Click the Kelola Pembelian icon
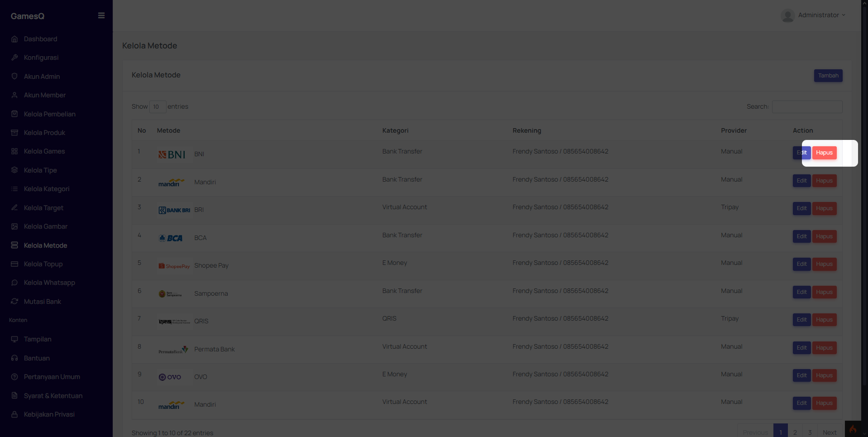Image resolution: width=868 pixels, height=437 pixels. coord(14,114)
